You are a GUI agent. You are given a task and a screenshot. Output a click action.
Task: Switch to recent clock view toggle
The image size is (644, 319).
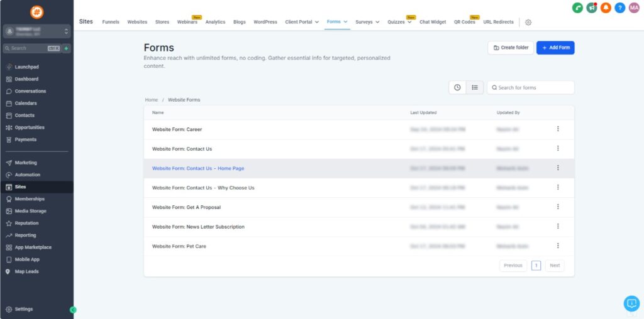point(457,87)
